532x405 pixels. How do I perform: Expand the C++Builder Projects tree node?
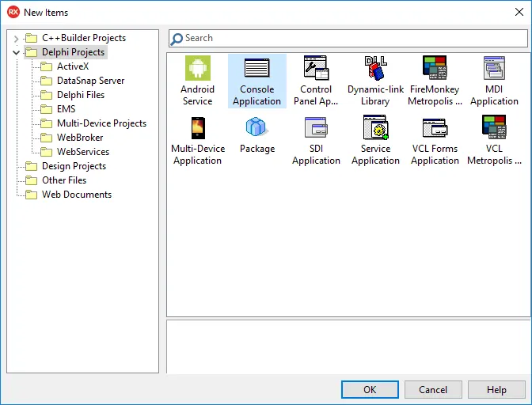pyautogui.click(x=16, y=39)
